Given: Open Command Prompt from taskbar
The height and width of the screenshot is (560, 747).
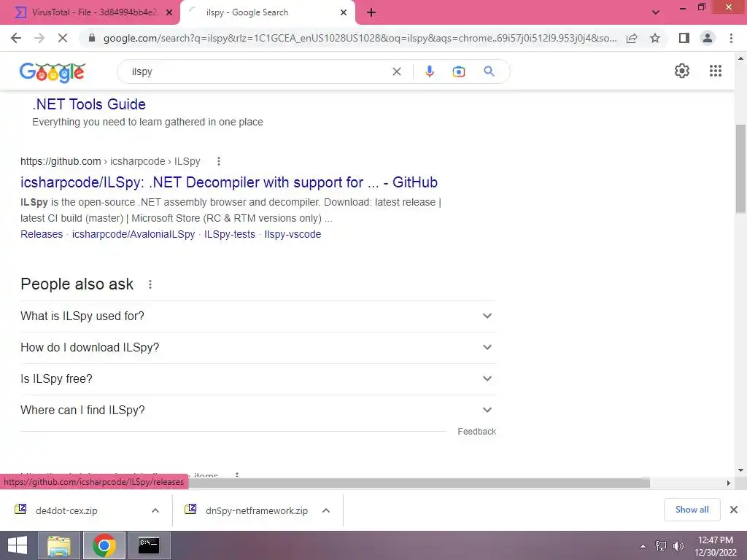Looking at the screenshot, I should pyautogui.click(x=149, y=545).
